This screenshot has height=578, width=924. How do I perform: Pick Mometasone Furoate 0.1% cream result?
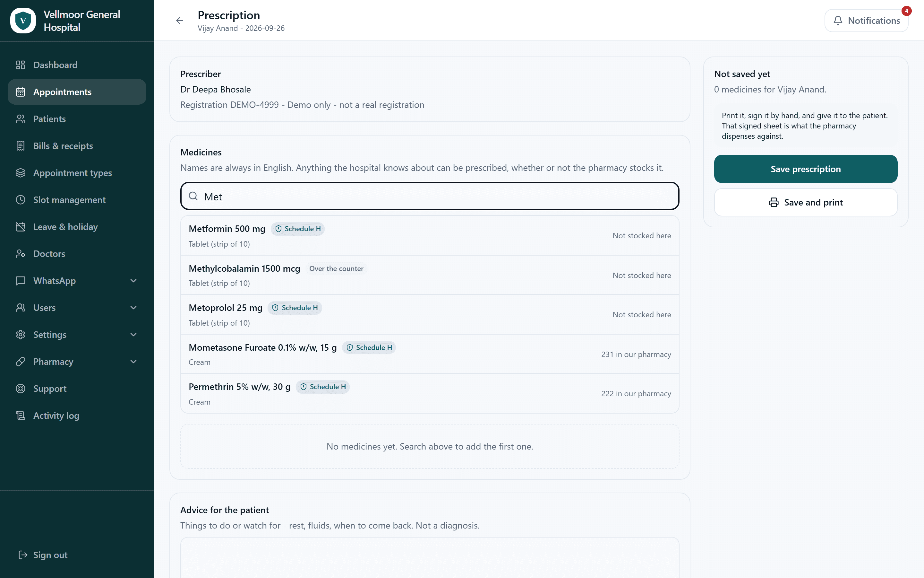430,354
